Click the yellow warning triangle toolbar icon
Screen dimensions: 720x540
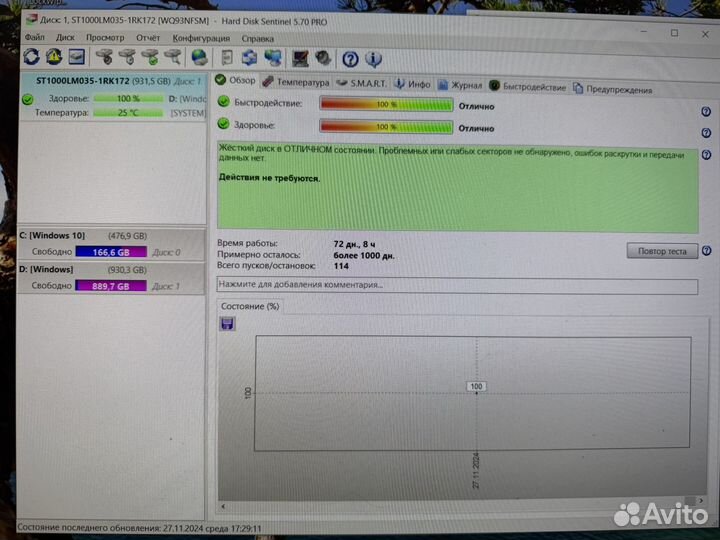point(54,57)
